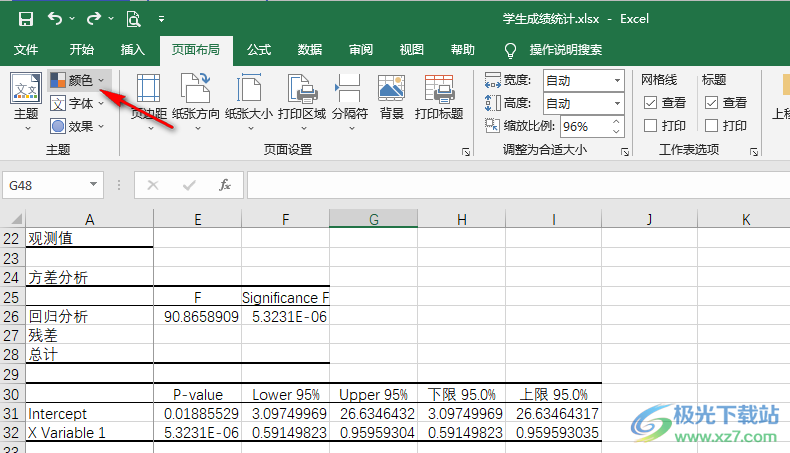The image size is (790, 453).
Task: Open 调整为合适大小 dialog launcher
Action: [625, 152]
